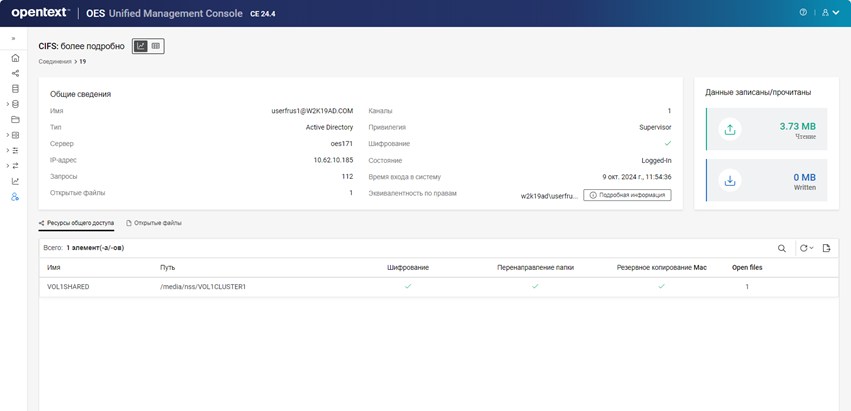
Task: Click the Home icon in sidebar
Action: click(15, 58)
